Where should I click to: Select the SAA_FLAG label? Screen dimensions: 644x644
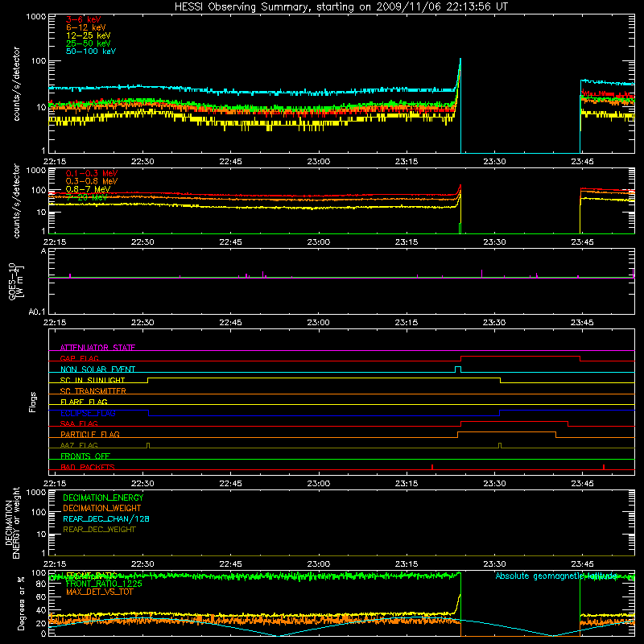tap(79, 423)
